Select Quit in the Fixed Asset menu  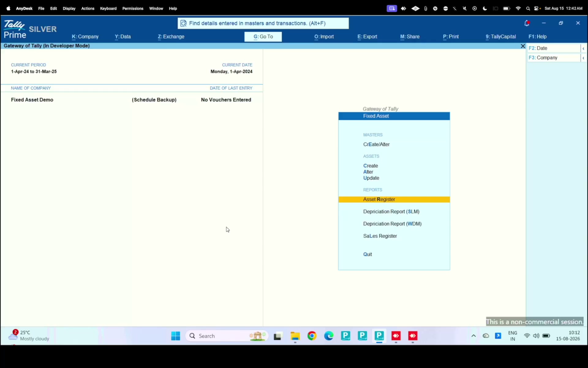(367, 254)
